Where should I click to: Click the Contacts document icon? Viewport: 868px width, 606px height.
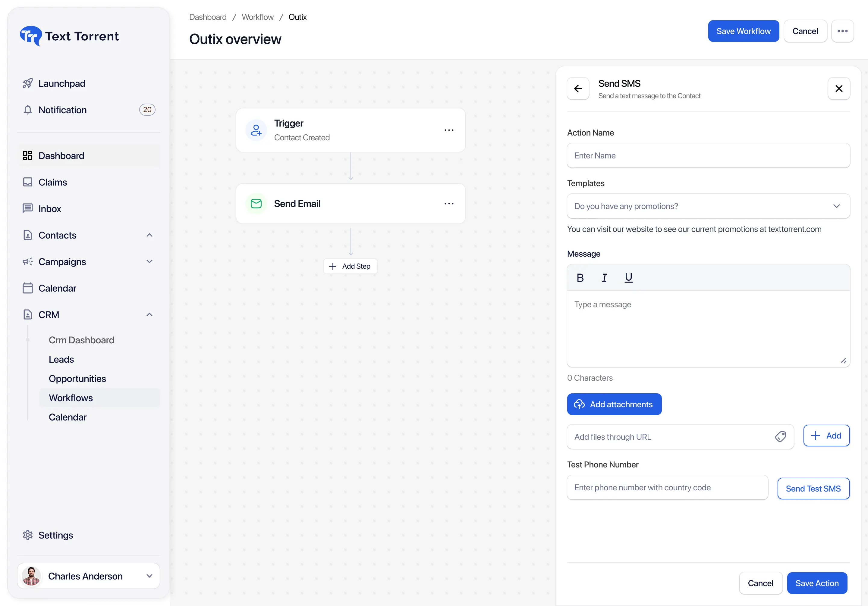[x=28, y=235]
